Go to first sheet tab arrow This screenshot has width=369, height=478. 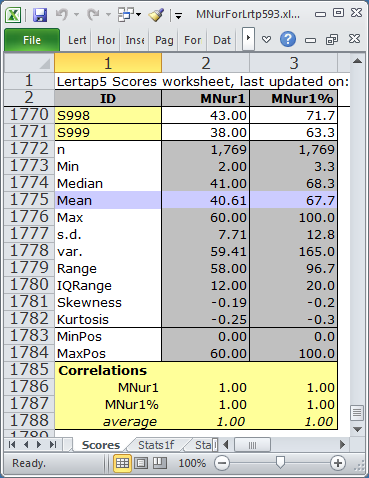click(12, 444)
